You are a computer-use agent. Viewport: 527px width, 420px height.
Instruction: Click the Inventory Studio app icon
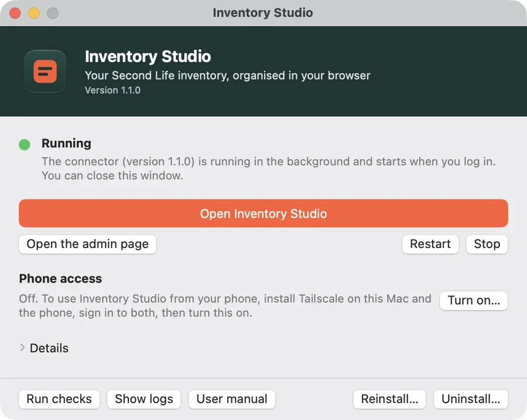pyautogui.click(x=45, y=71)
